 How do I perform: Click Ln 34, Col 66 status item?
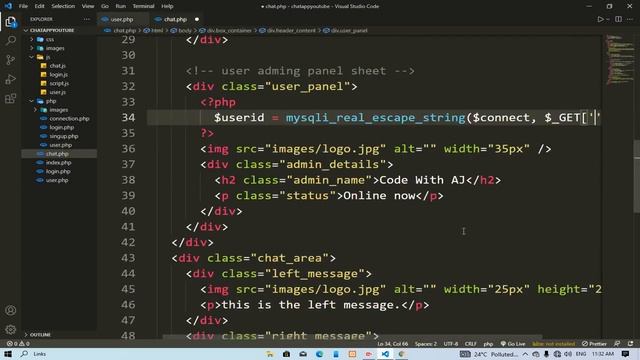[393, 344]
